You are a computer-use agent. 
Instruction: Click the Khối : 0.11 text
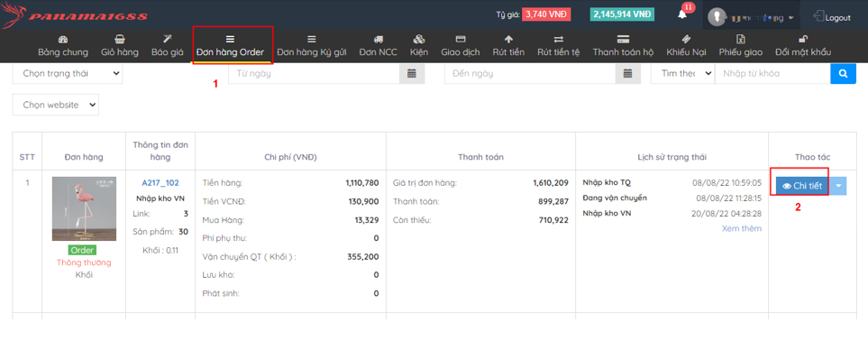tap(160, 250)
